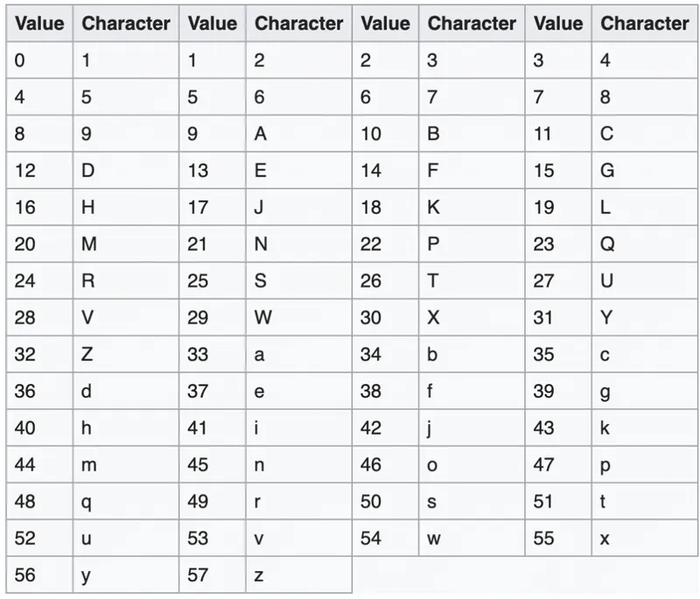Click the value cell showing 38
The height and width of the screenshot is (599, 700).
pyautogui.click(x=385, y=391)
